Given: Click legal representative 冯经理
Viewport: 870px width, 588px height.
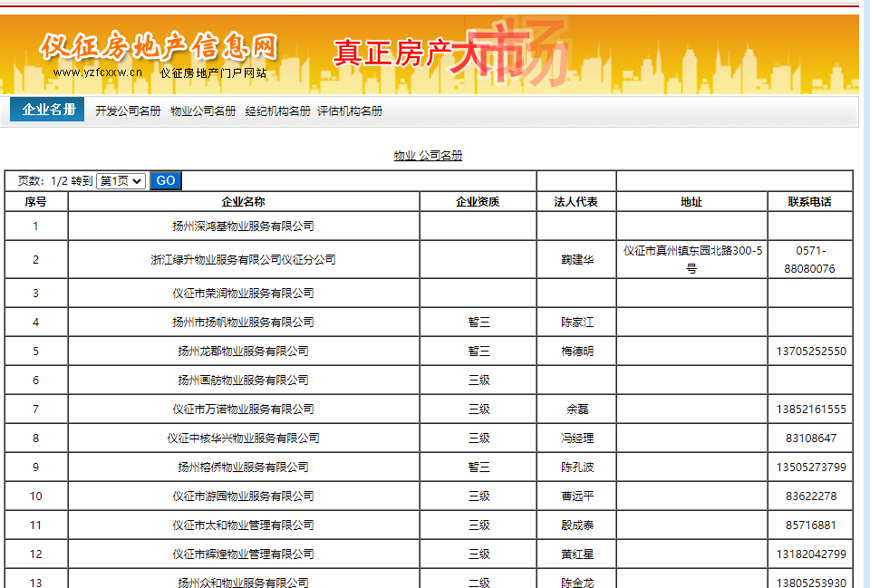Looking at the screenshot, I should [x=577, y=439].
